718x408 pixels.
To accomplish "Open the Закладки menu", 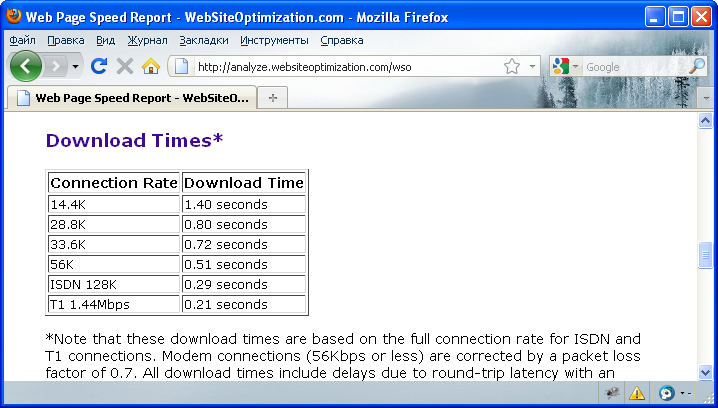I will click(204, 40).
